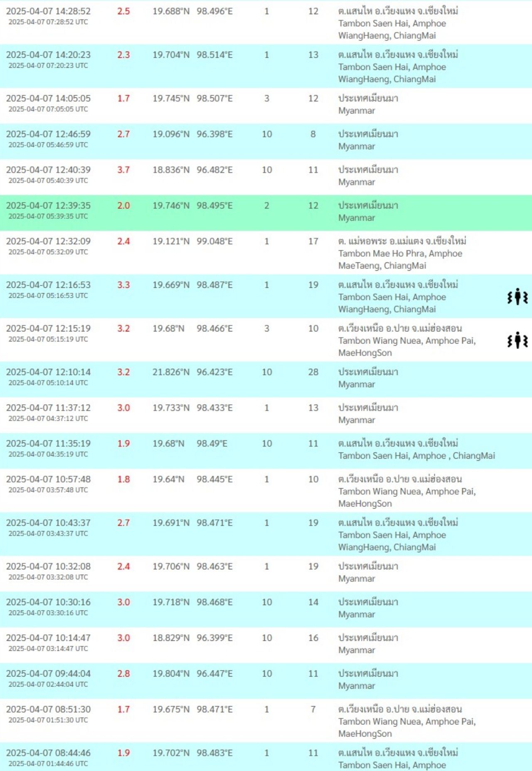532x771 pixels.
Task: Click the magnitude value 2.5
Action: [123, 12]
